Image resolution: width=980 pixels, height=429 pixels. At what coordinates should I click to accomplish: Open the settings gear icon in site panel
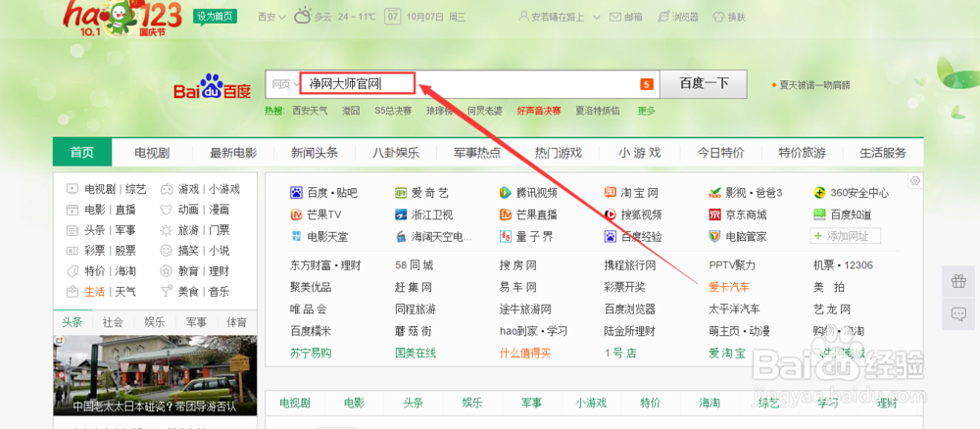(915, 181)
